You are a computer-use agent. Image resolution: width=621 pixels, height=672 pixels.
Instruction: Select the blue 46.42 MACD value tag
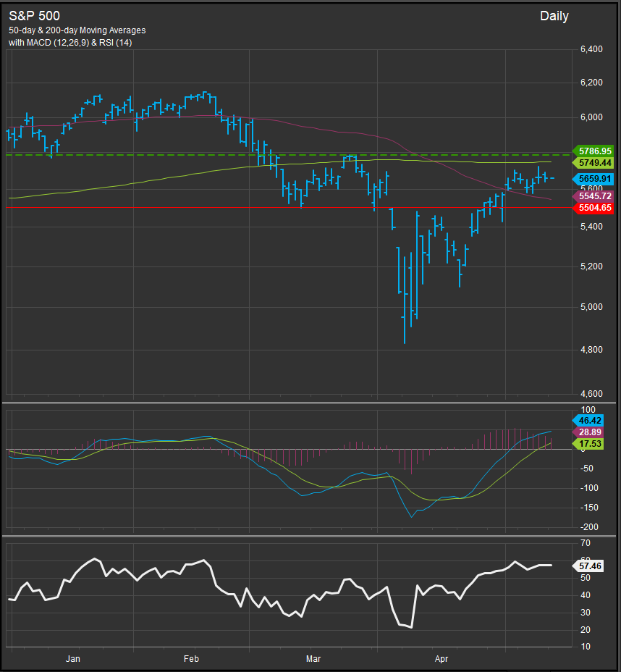[588, 421]
